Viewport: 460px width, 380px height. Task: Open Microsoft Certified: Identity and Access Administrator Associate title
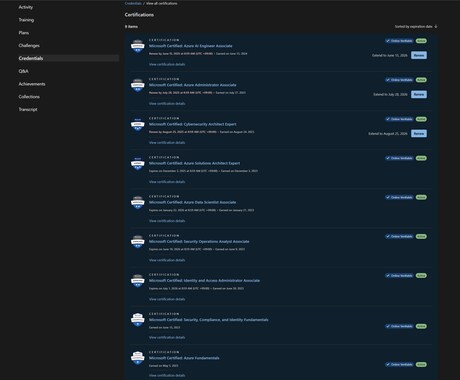point(204,281)
